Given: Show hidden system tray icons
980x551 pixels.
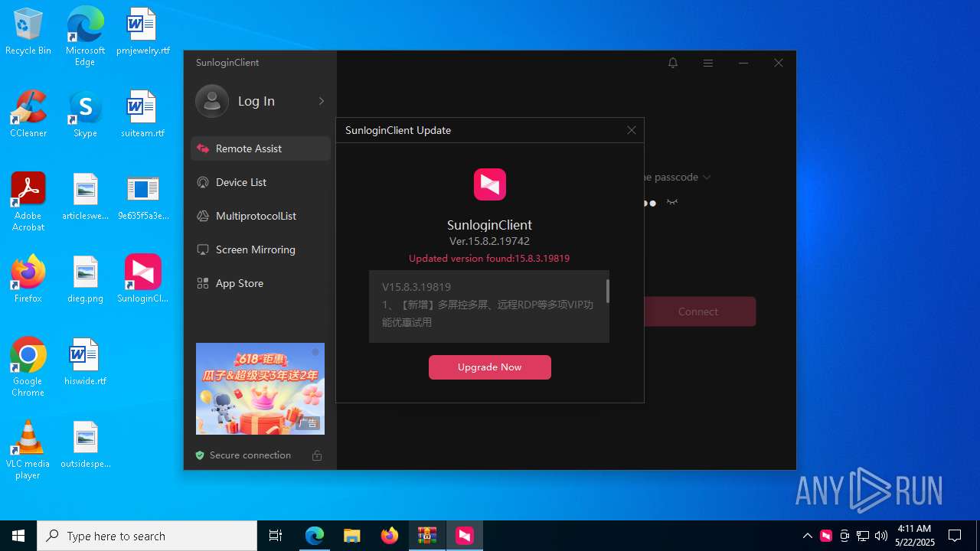Looking at the screenshot, I should 808,536.
